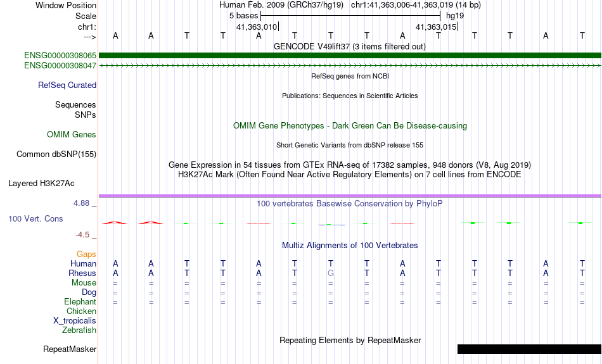This screenshot has height=364, width=602.
Task: Open the RefSeq Curated track label
Action: pos(67,85)
